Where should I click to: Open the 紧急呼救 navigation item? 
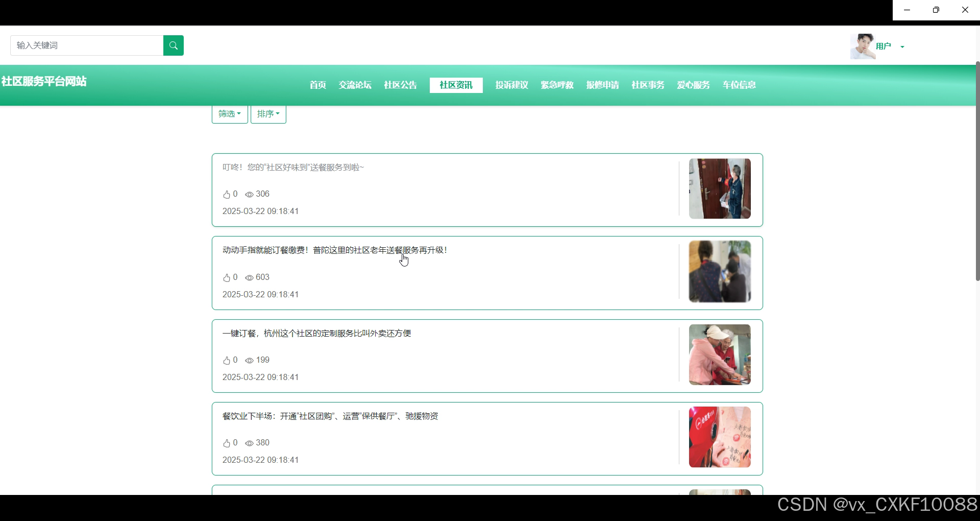[x=557, y=85]
